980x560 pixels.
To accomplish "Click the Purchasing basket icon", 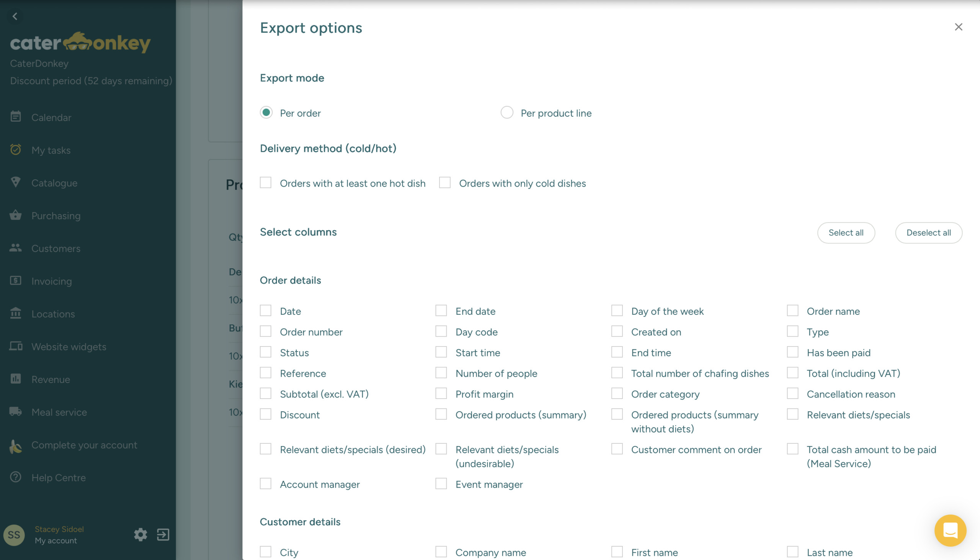I will pyautogui.click(x=15, y=215).
